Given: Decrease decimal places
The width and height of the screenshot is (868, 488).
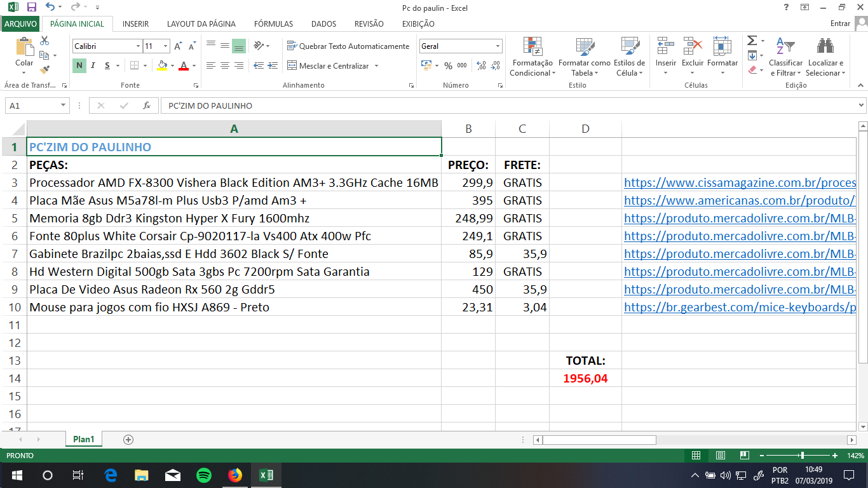Looking at the screenshot, I should tap(494, 65).
